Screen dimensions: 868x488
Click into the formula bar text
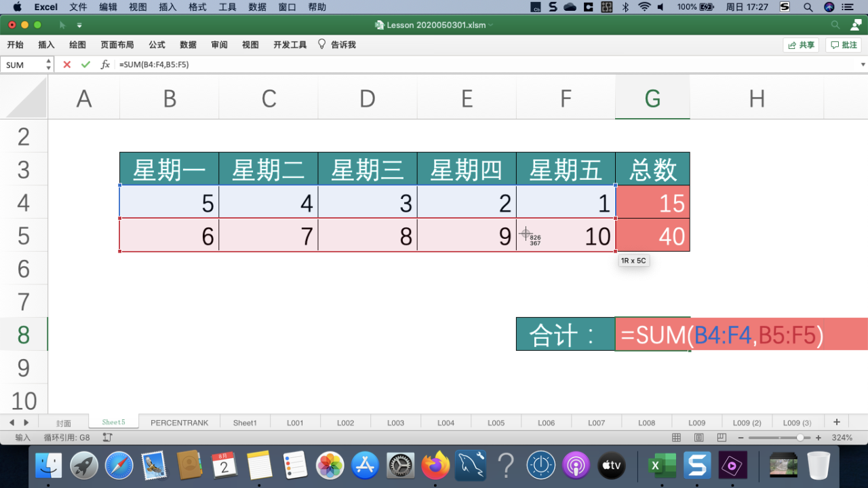click(154, 64)
